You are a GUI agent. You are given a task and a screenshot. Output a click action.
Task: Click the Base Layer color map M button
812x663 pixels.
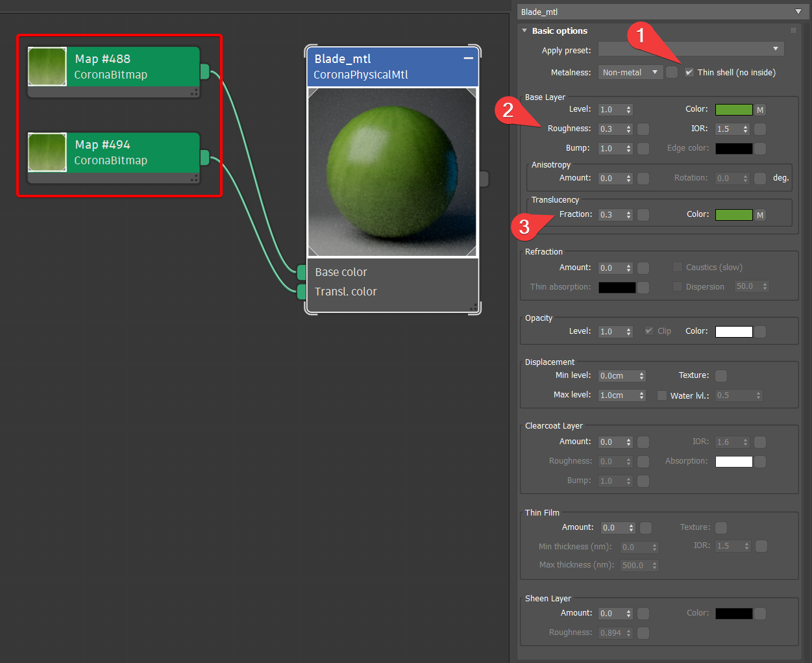[760, 110]
